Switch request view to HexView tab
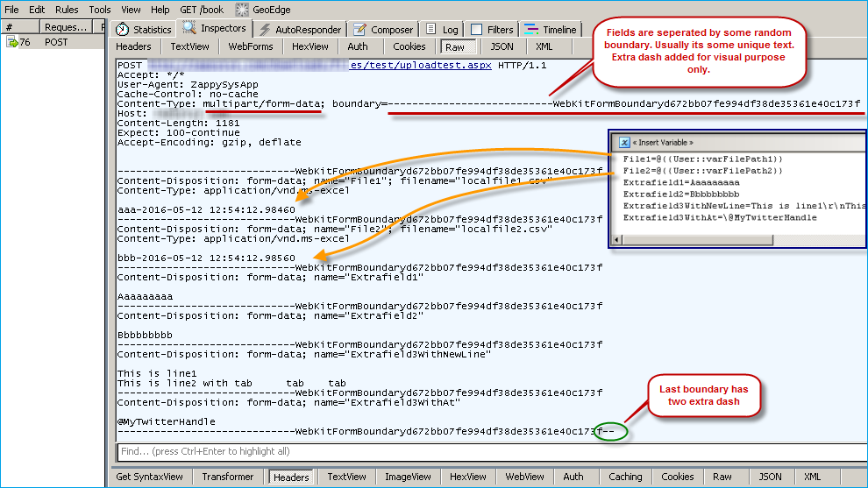This screenshot has width=868, height=488. pos(309,46)
